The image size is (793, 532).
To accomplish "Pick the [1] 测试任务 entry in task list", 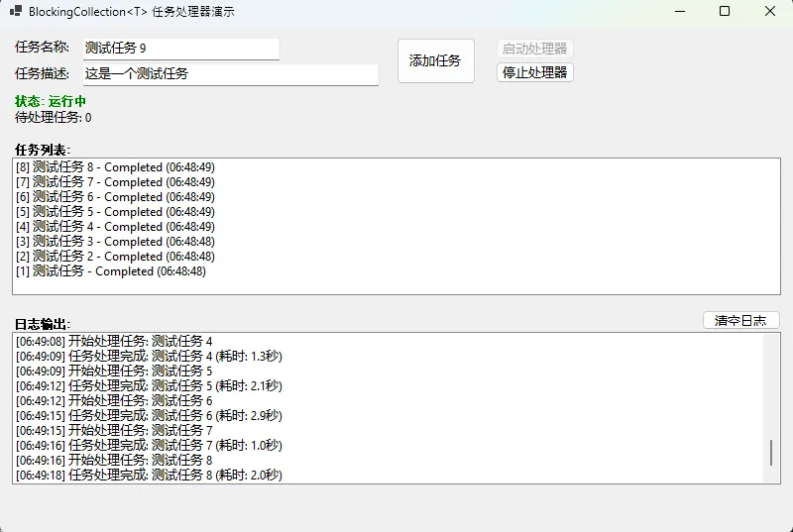I will point(111,271).
